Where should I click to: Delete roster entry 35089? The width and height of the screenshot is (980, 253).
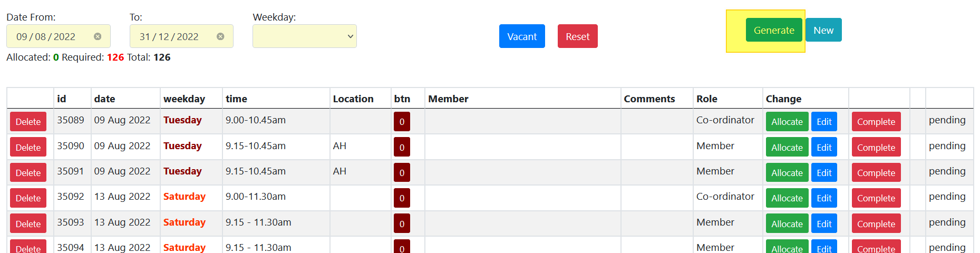[28, 122]
